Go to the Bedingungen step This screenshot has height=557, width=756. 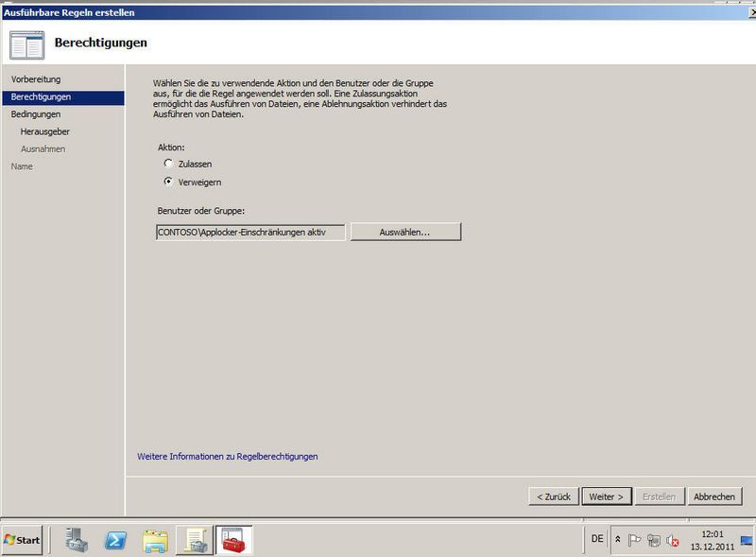tap(36, 114)
